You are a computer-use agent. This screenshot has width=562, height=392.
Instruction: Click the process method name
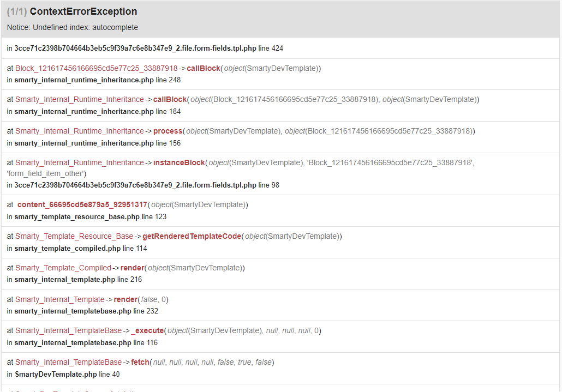(168, 131)
